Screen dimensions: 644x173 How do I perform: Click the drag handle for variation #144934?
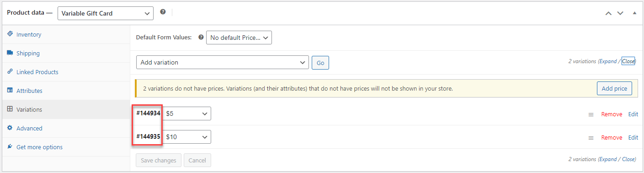(x=591, y=114)
